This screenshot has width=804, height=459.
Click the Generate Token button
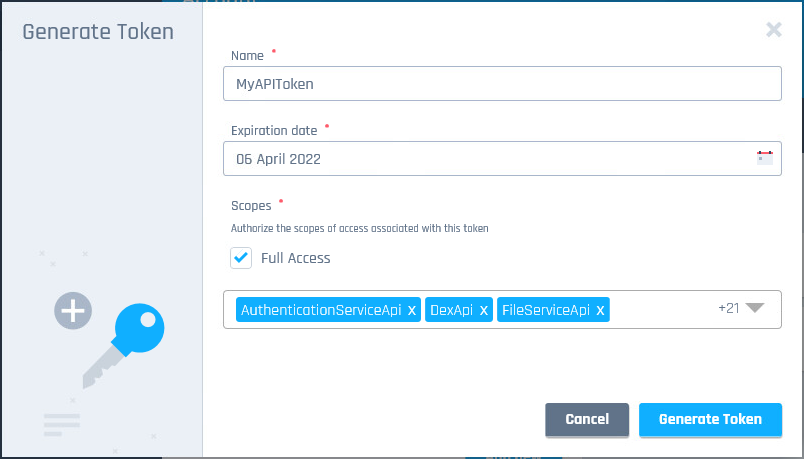pyautogui.click(x=710, y=420)
